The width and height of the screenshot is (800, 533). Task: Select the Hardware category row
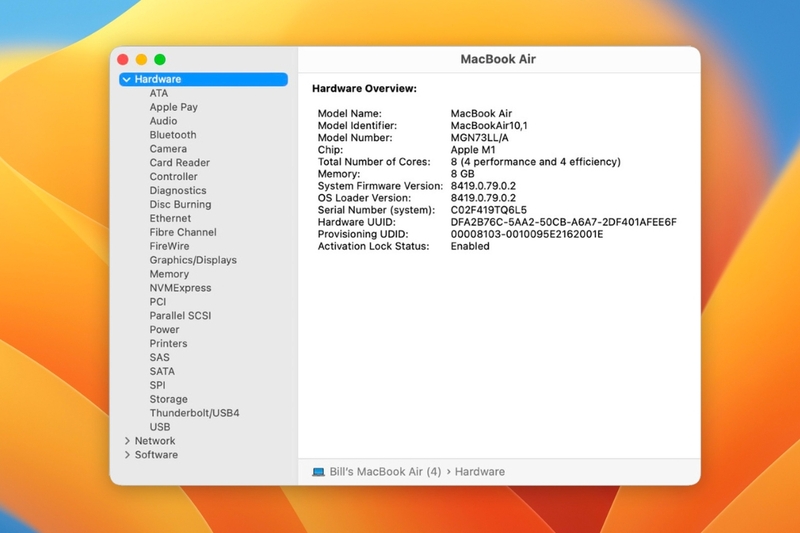pos(203,79)
